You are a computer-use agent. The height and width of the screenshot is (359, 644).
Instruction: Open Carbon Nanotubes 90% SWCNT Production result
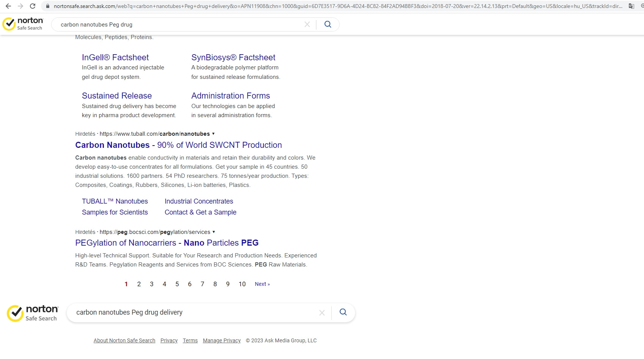[x=179, y=145]
